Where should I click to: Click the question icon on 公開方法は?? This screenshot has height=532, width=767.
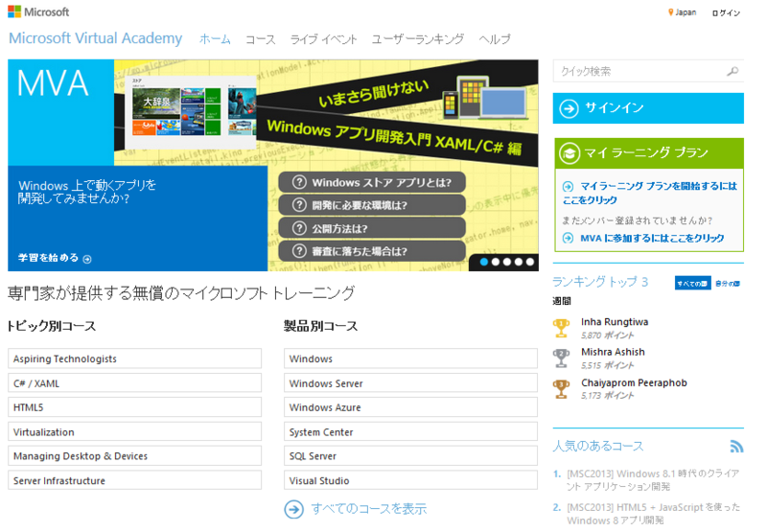299,228
